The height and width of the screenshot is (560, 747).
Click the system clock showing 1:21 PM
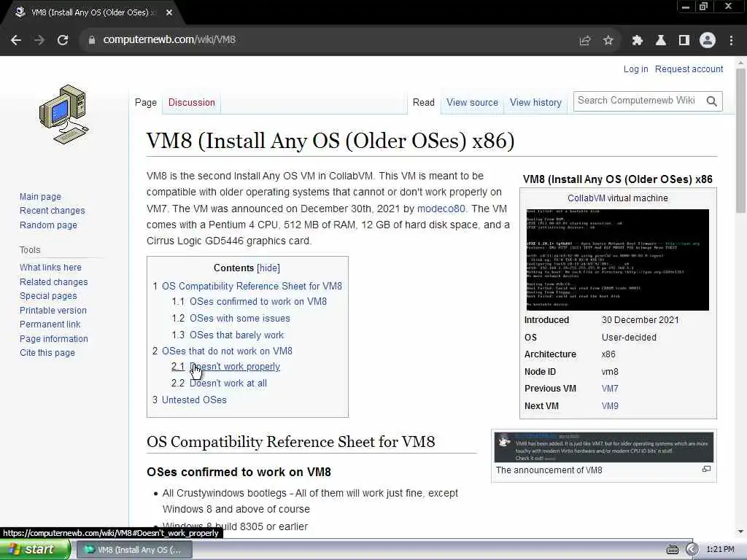tap(720, 550)
